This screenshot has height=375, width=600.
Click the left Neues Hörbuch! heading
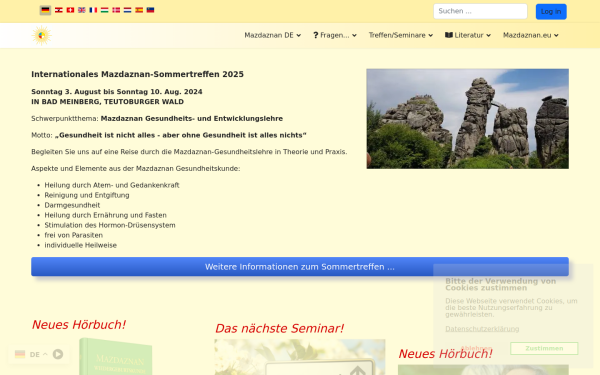[78, 324]
